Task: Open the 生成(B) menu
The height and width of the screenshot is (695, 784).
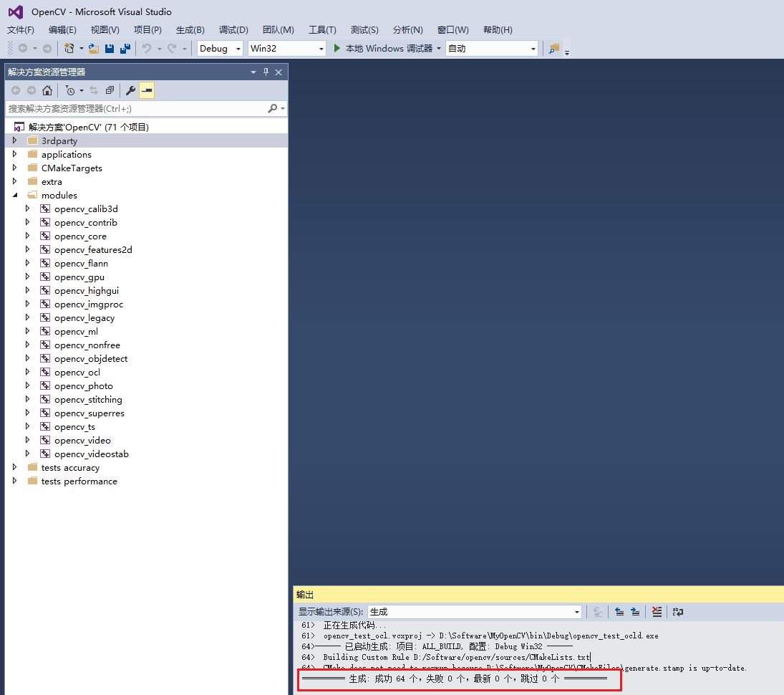Action: pyautogui.click(x=190, y=30)
